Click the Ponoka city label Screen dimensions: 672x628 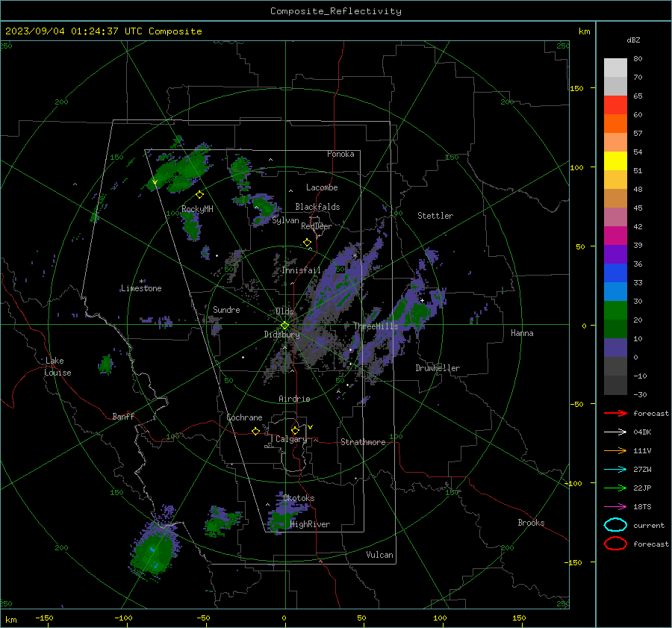pyautogui.click(x=340, y=154)
